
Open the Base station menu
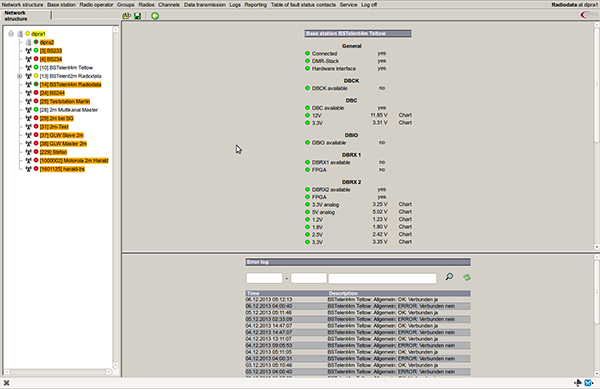61,5
